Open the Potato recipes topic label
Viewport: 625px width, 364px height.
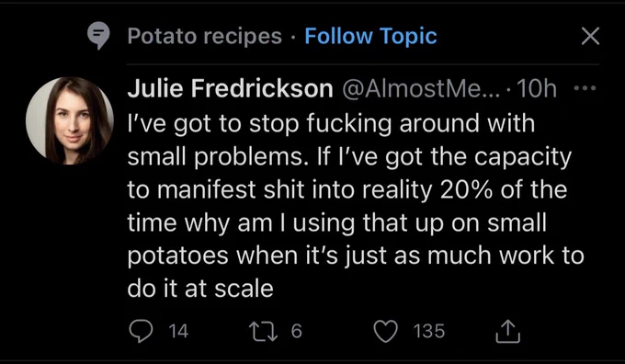[x=205, y=36]
